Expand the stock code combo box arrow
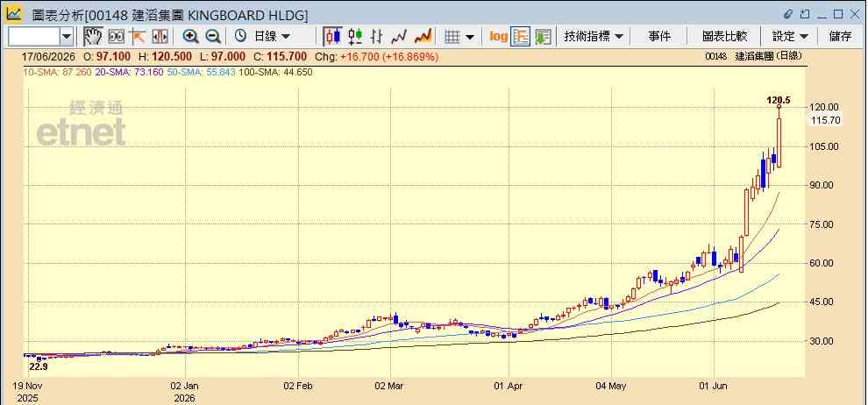Screen dimensions: 868x405 (x=67, y=37)
